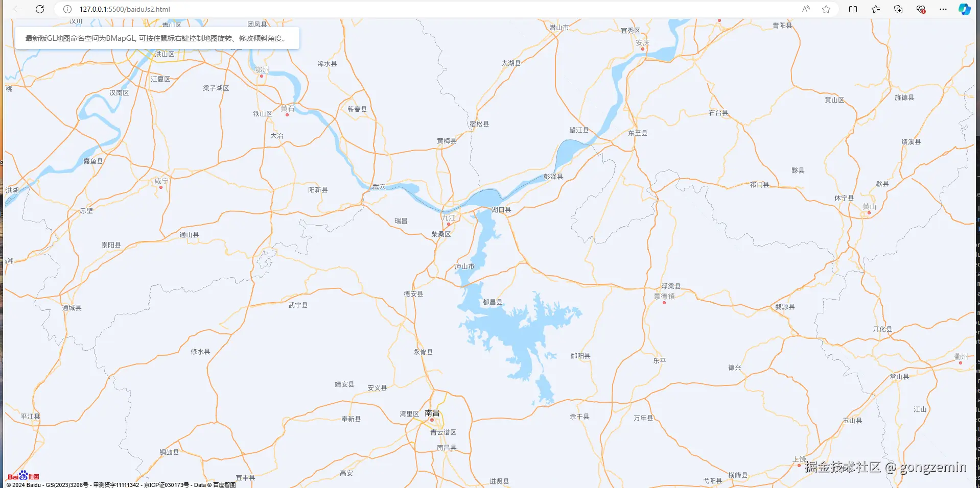Open browser collections icon
Image resolution: width=980 pixels, height=488 pixels.
tap(898, 9)
